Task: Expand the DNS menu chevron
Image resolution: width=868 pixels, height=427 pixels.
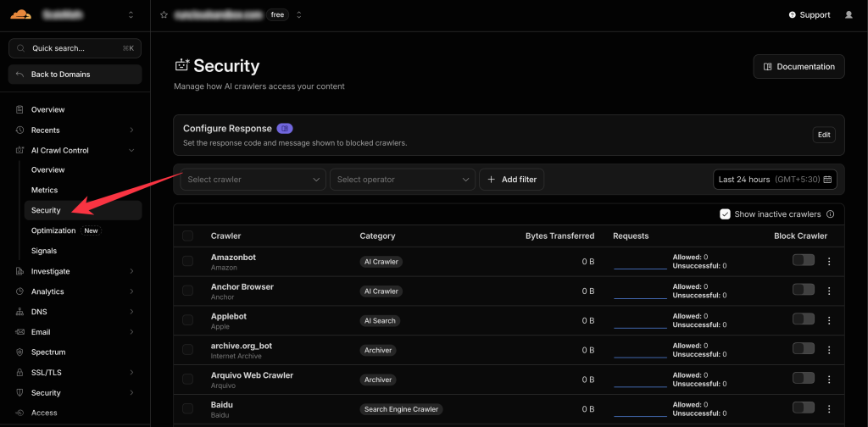Action: pos(131,312)
